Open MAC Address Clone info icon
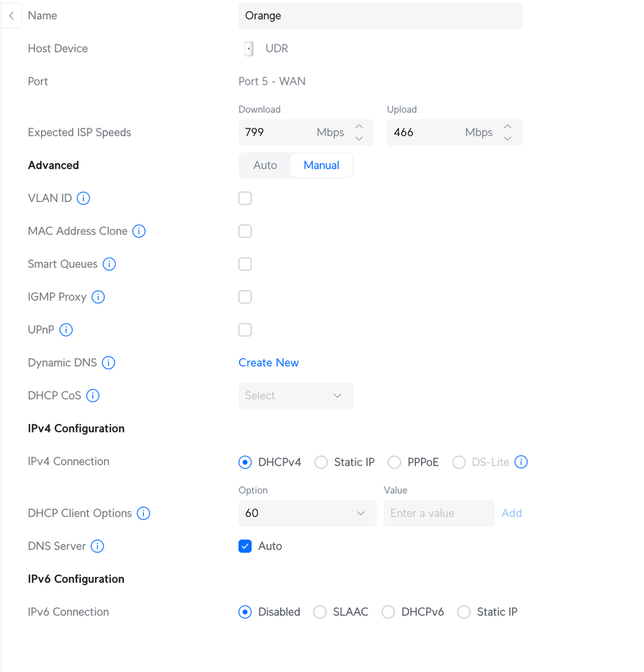This screenshot has width=644, height=672. (139, 231)
